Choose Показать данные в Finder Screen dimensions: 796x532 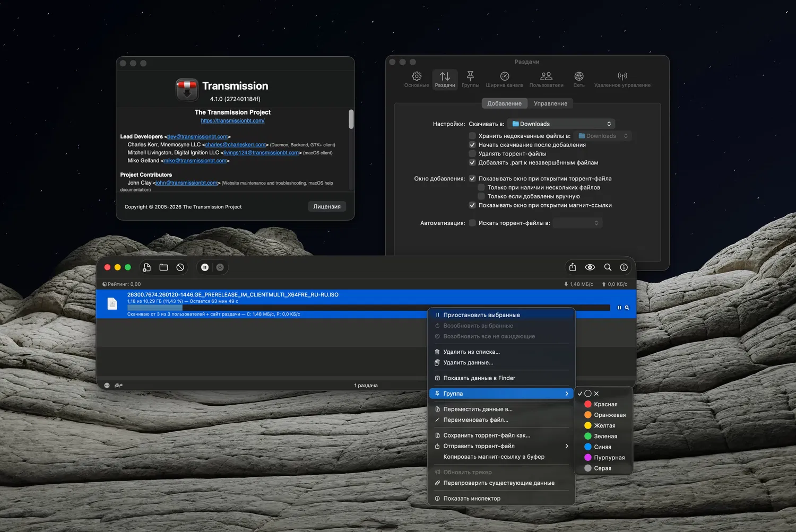pyautogui.click(x=501, y=378)
